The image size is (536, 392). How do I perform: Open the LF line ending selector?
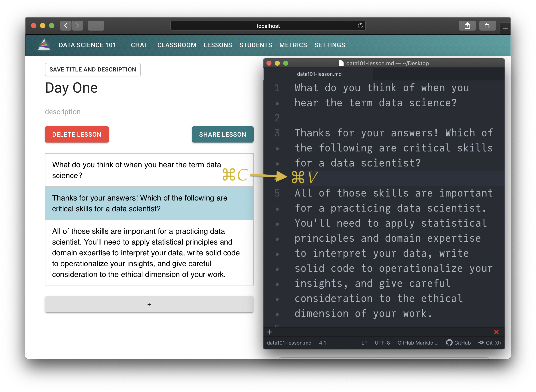pyautogui.click(x=364, y=343)
